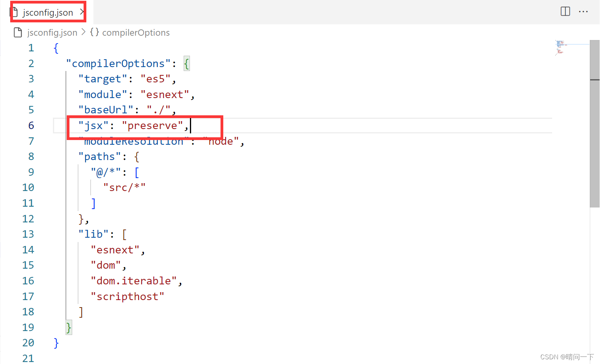Click line number 13 in the gutter

[28, 234]
